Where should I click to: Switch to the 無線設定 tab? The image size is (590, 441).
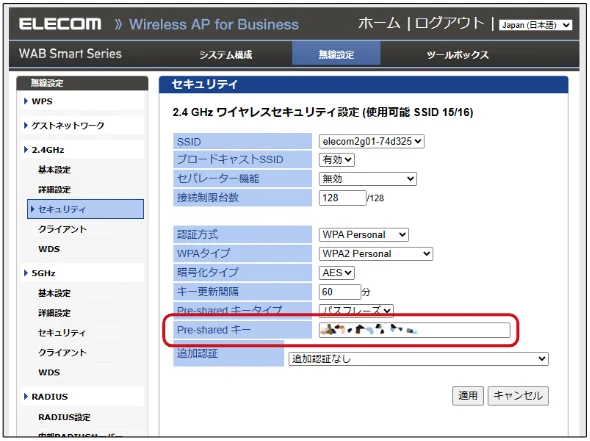[x=336, y=54]
